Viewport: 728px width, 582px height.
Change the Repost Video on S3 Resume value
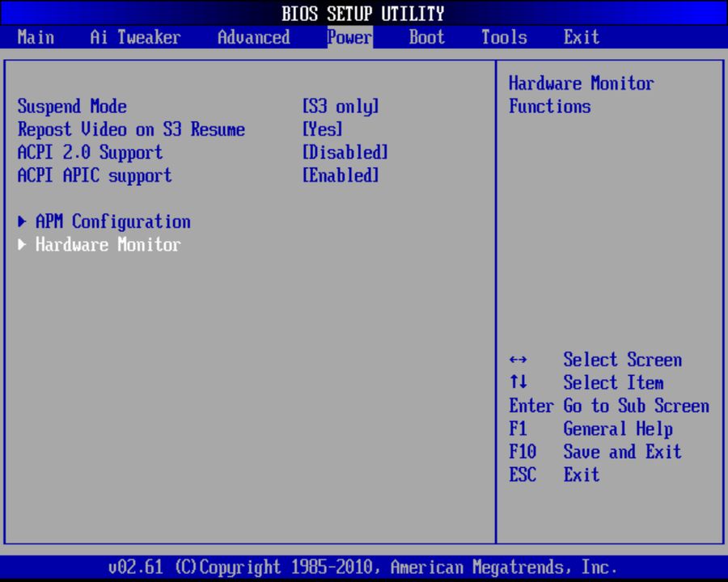pyautogui.click(x=131, y=129)
